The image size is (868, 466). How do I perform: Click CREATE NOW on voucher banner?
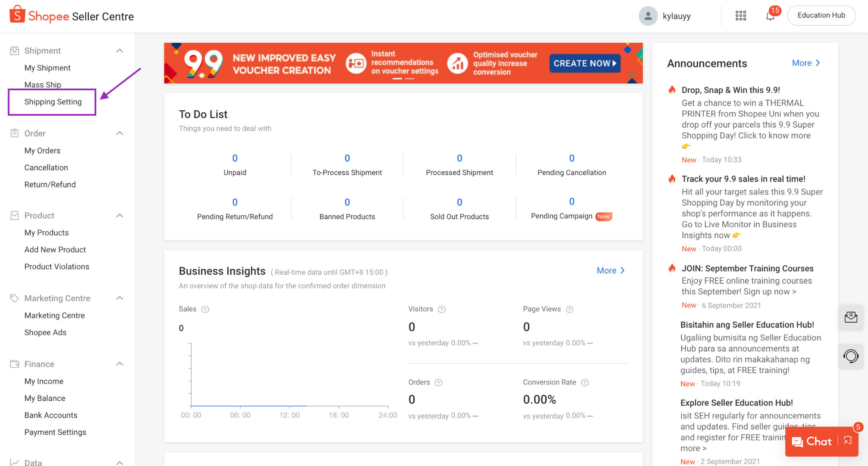point(585,63)
